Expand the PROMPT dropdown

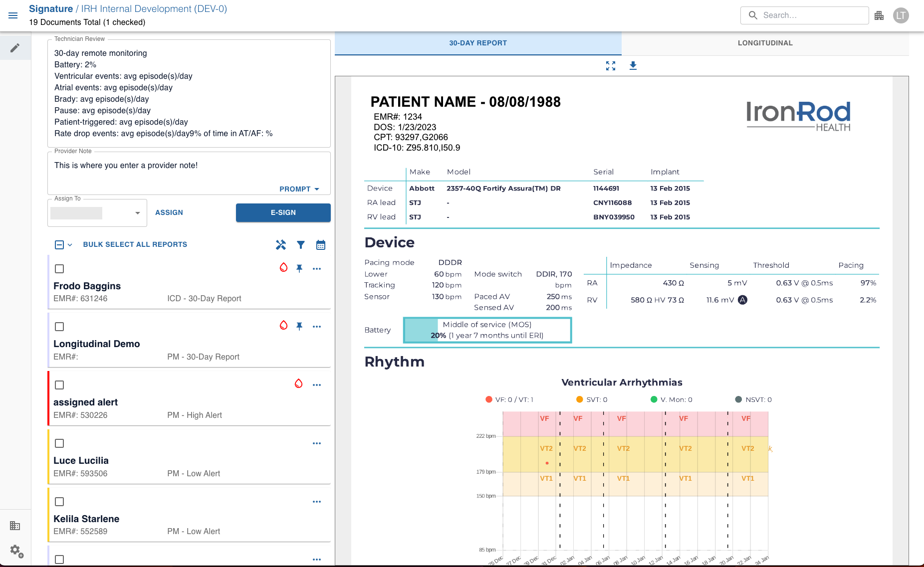pos(299,189)
